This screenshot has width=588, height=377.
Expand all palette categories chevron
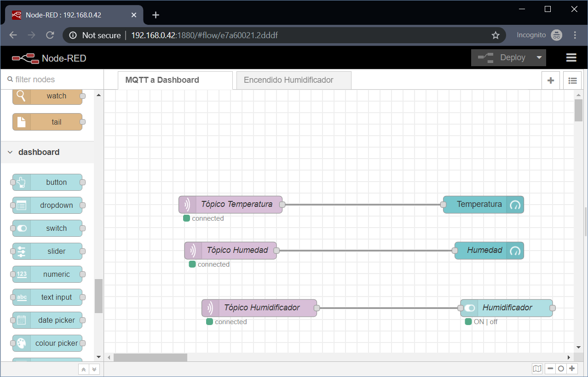click(94, 369)
